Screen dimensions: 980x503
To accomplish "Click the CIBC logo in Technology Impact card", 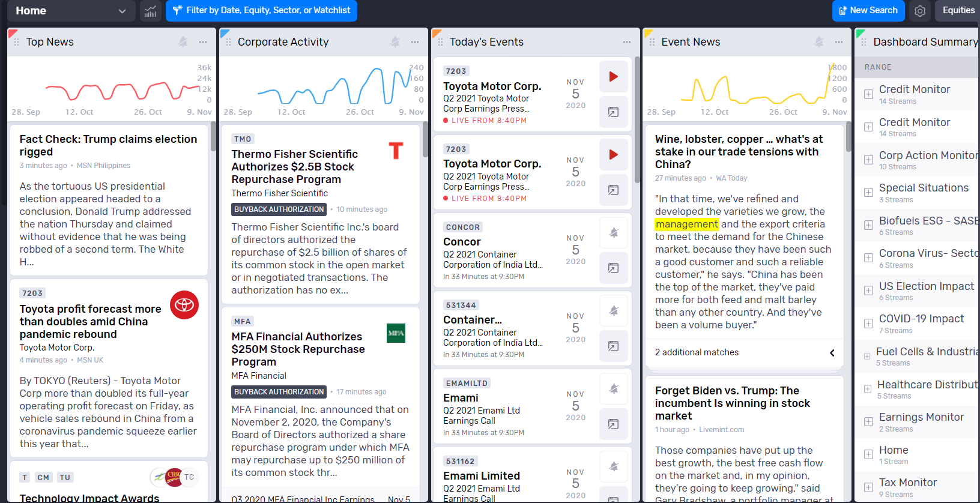I will point(174,477).
